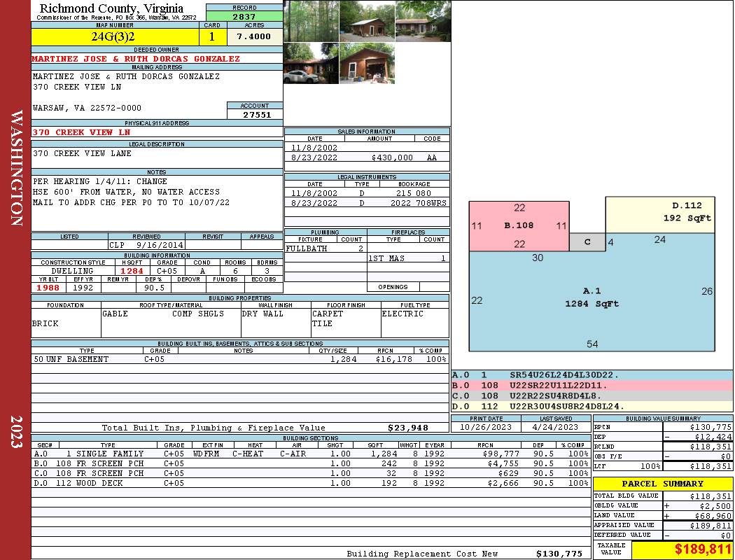Click the reviewed date CLP 9/16/2014
This screenshot has width=735, height=560.
click(x=146, y=245)
